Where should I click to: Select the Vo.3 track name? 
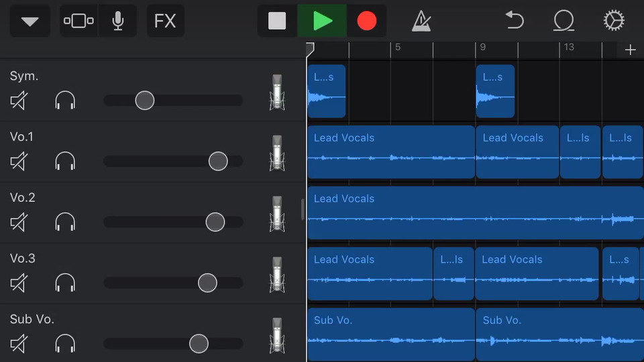click(x=22, y=258)
